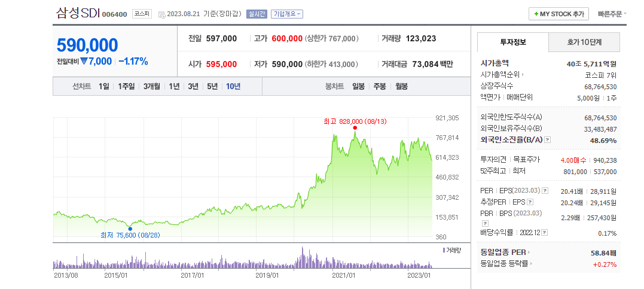Click the help icon beside 배당수익률 2022.12

[545, 233]
